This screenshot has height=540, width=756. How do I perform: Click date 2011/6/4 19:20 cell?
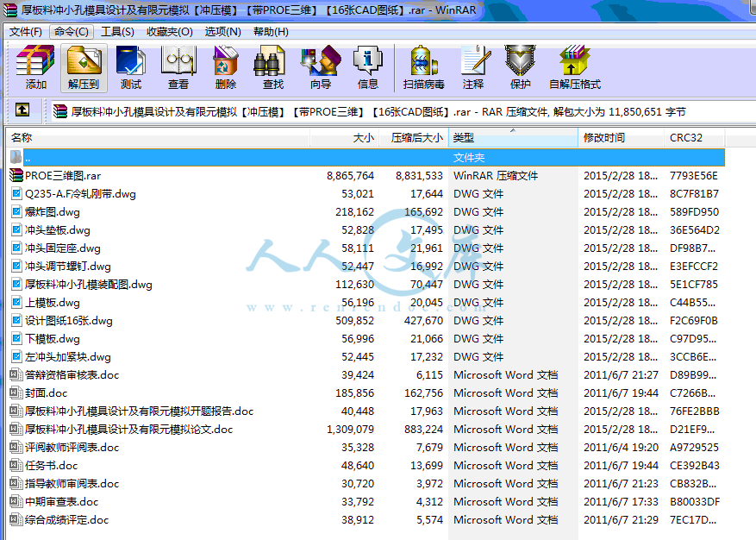pyautogui.click(x=621, y=448)
